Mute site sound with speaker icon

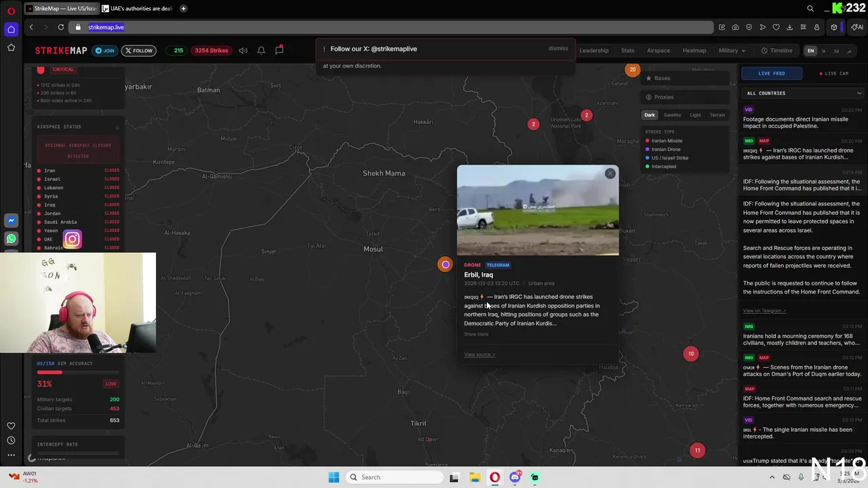pos(243,50)
